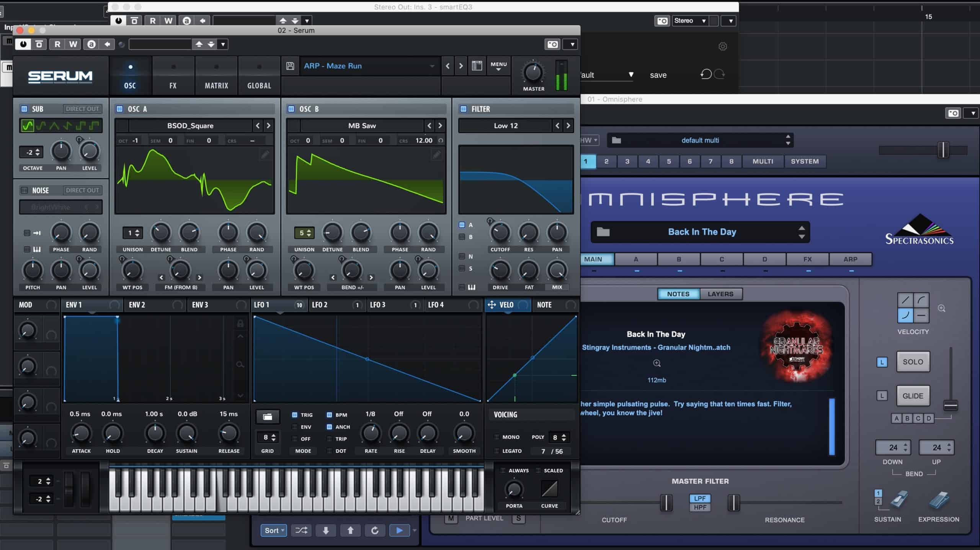Screen dimensions: 980x550
Task: Switch to Serum MATRIX tab
Action: click(x=216, y=76)
